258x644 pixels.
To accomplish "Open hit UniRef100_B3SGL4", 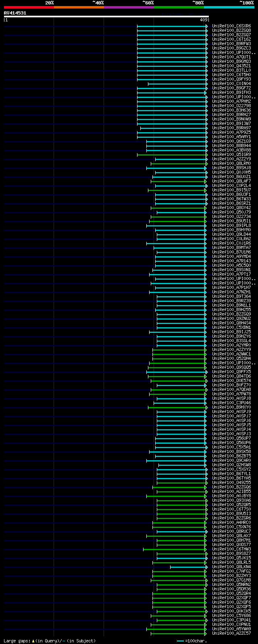I will (x=231, y=341).
